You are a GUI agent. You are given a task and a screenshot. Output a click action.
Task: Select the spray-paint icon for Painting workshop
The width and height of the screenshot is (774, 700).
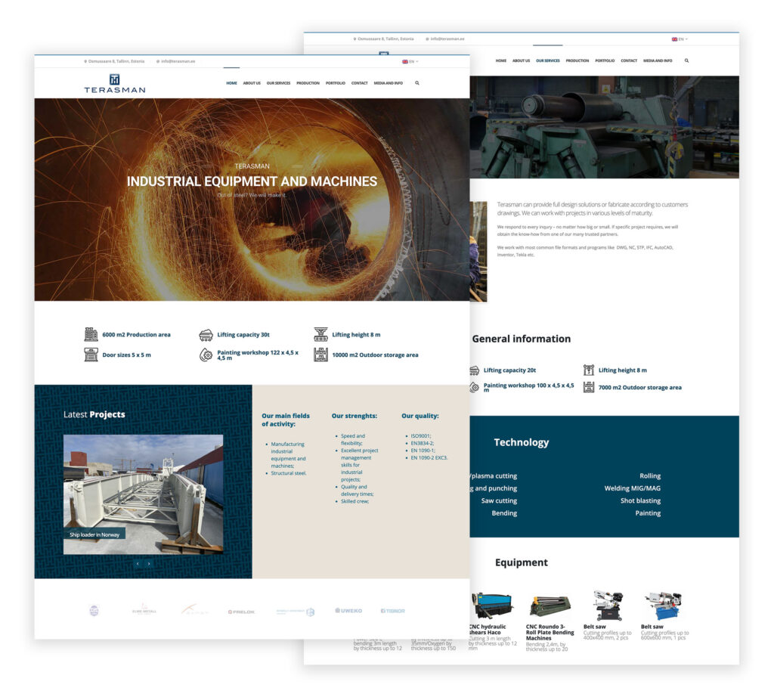[206, 354]
